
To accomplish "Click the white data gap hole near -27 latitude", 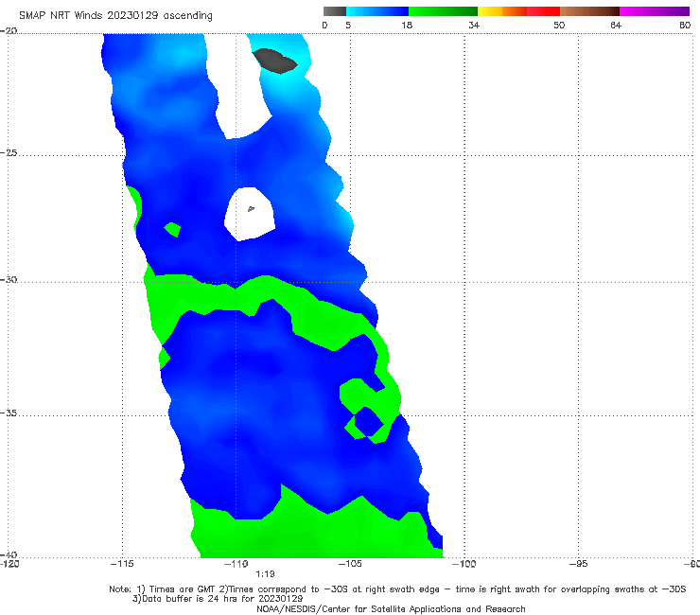I will pyautogui.click(x=250, y=214).
